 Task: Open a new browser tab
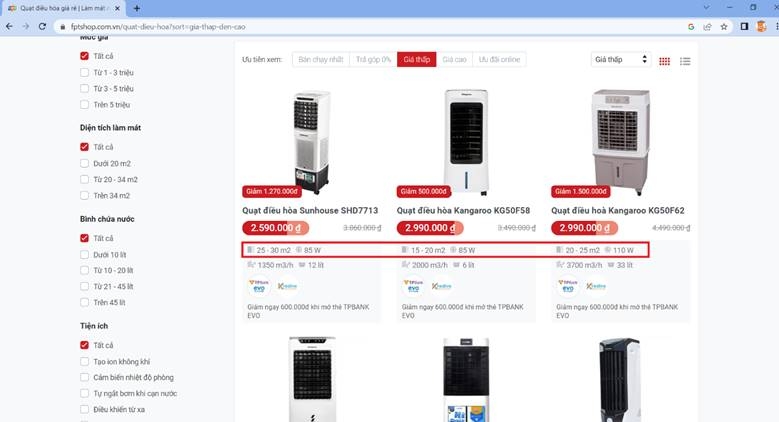[x=137, y=8]
